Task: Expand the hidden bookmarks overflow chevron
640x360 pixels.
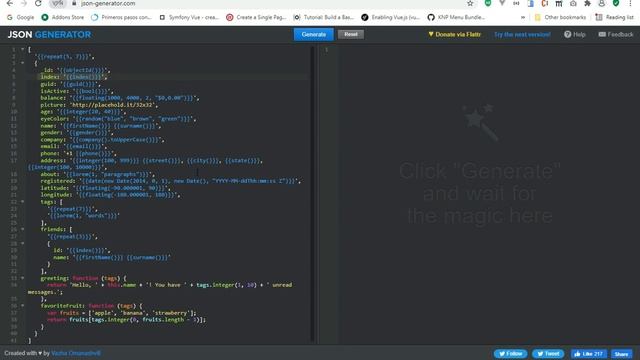Action: point(523,17)
